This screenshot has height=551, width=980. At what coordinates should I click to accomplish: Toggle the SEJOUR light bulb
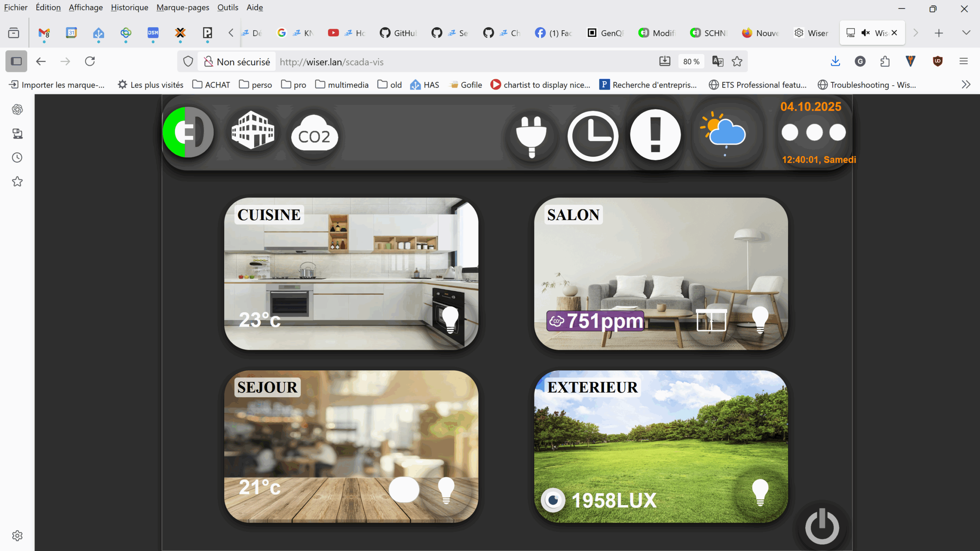click(x=446, y=490)
